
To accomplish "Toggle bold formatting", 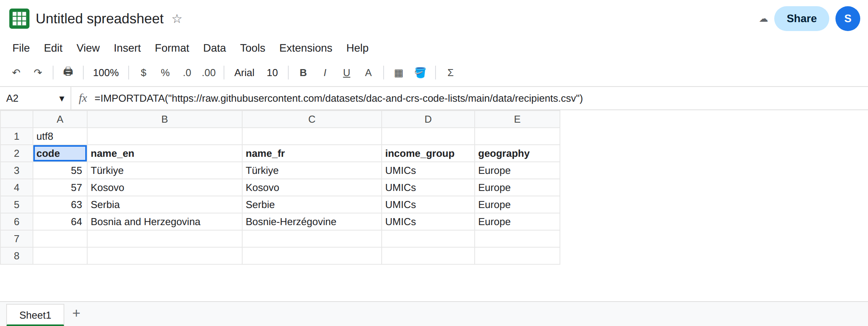I will 303,73.
